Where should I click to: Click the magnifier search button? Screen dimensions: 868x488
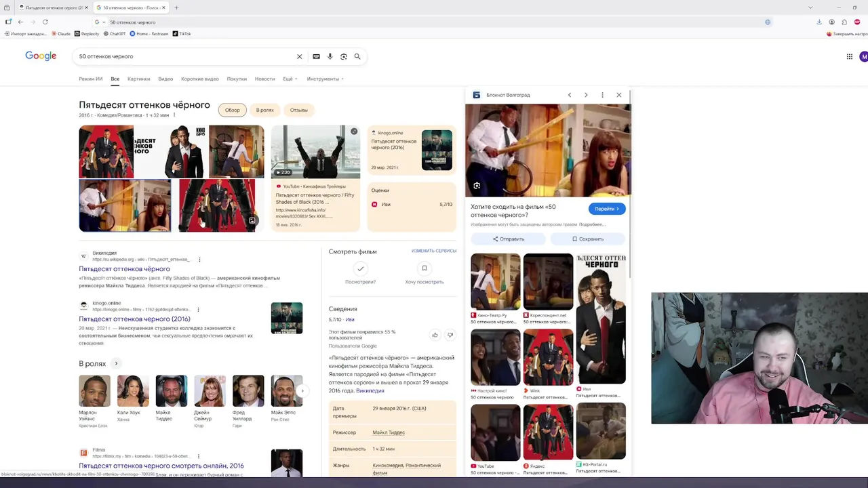[357, 56]
